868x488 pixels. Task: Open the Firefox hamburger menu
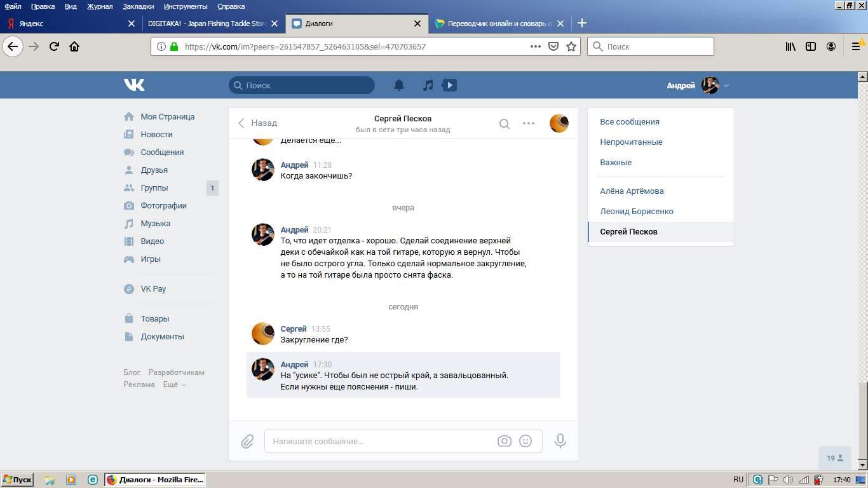856,46
